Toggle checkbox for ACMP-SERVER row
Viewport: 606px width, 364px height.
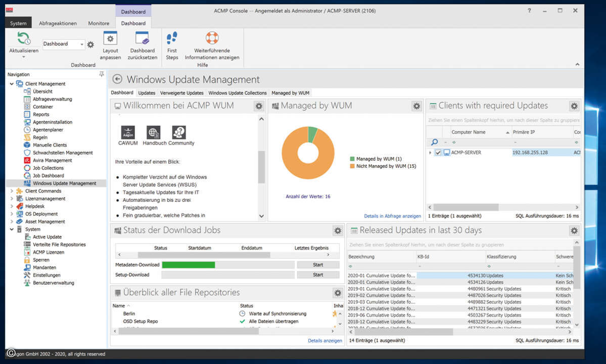point(438,153)
